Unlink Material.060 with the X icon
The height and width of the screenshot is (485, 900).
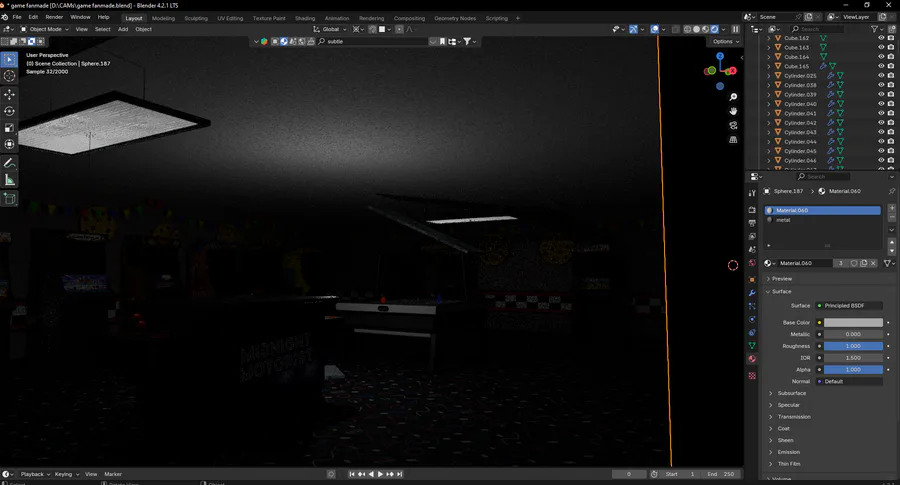point(874,263)
